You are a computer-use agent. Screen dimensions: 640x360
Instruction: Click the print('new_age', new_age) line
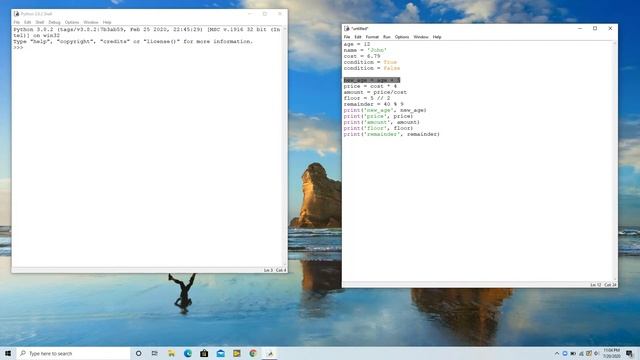point(385,110)
